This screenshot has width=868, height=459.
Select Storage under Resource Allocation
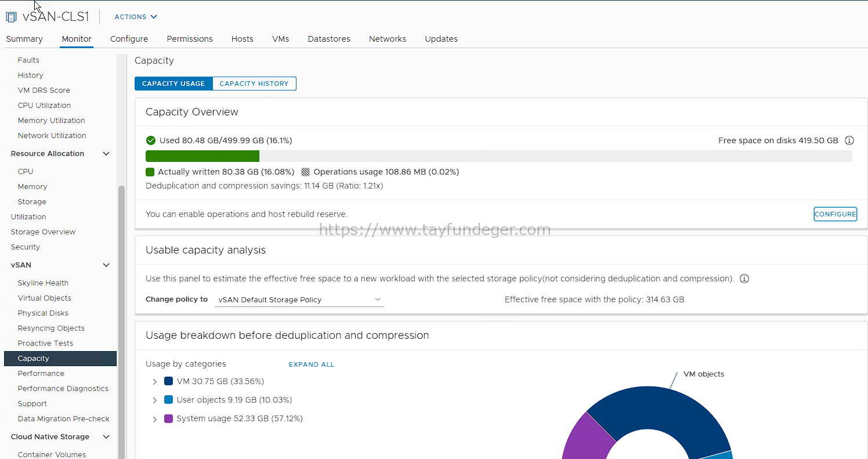point(32,201)
